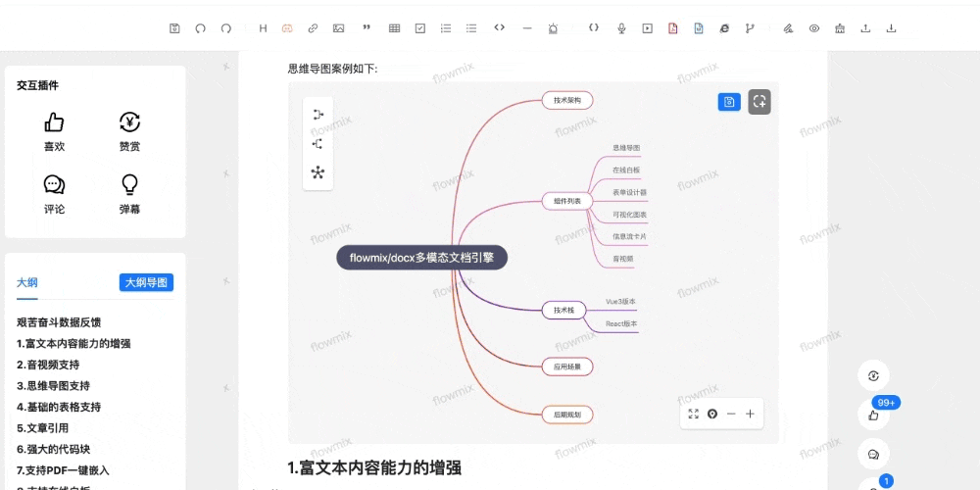
Task: Click the floating like button with 99+
Action: 874,415
